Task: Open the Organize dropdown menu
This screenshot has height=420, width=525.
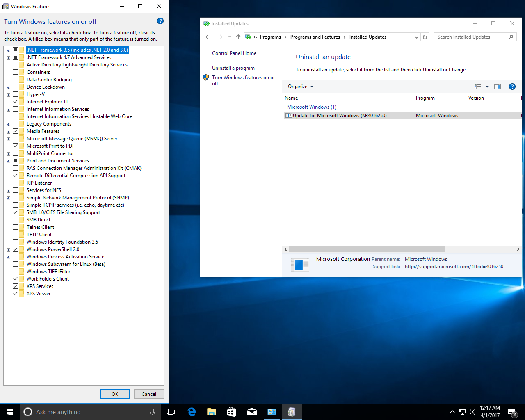Action: 301,87
